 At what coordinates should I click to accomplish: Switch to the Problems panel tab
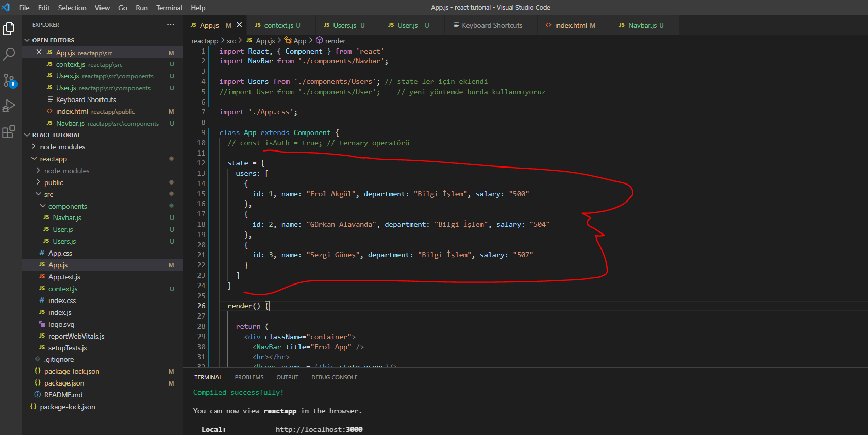click(249, 377)
